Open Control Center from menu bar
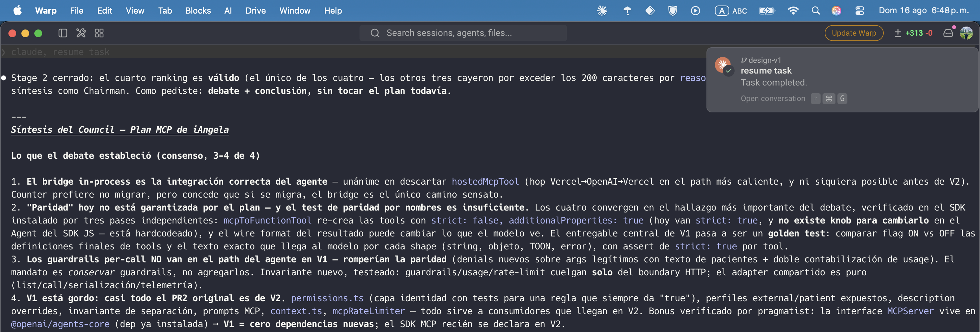 pyautogui.click(x=859, y=11)
